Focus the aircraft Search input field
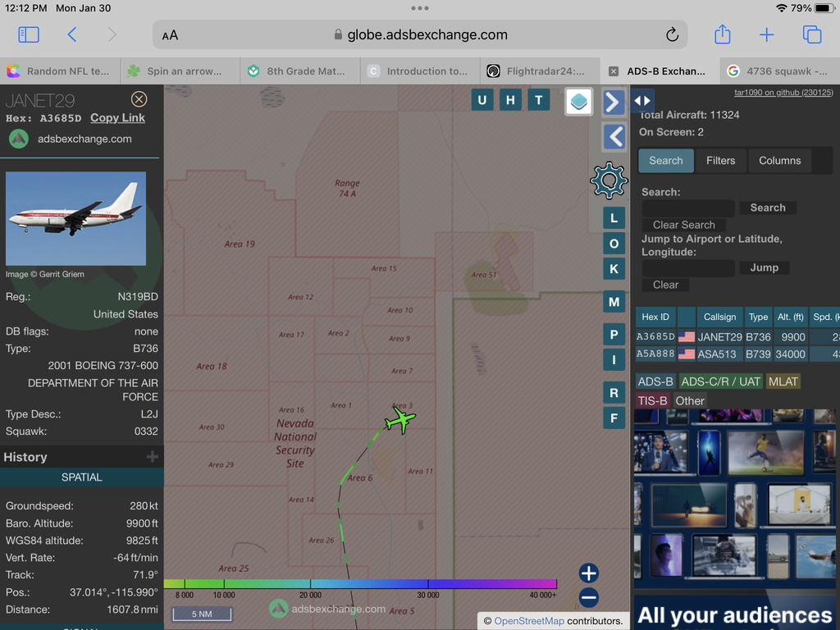840x630 pixels. [x=688, y=208]
